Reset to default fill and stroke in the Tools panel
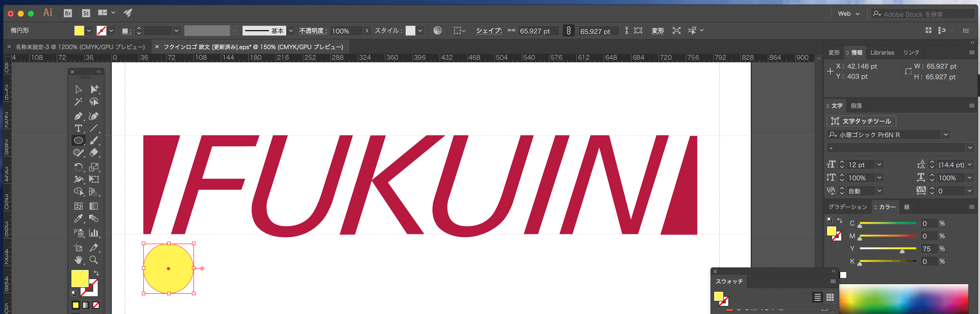The image size is (980, 314). (74, 293)
